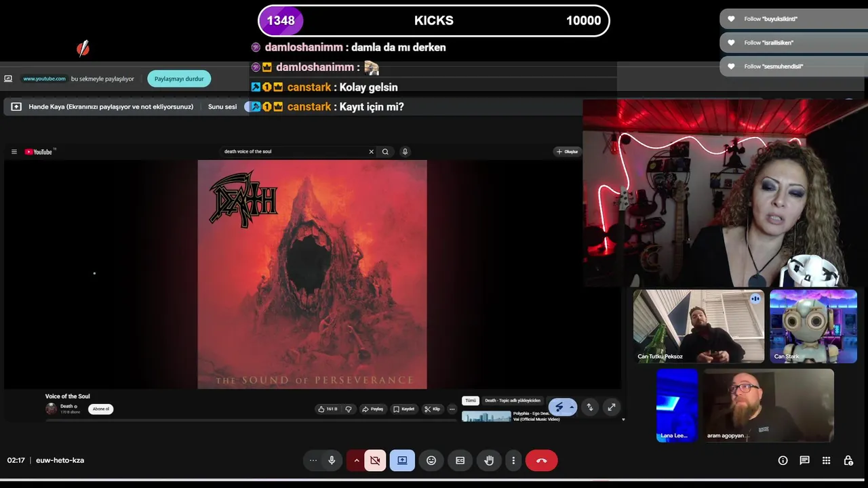Open emoji reactions smiley button

[x=431, y=460]
